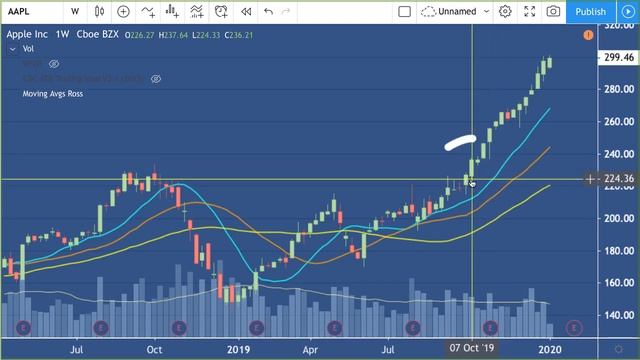Image resolution: width=640 pixels, height=360 pixels.
Task: Enter fullscreen mode
Action: (529, 11)
